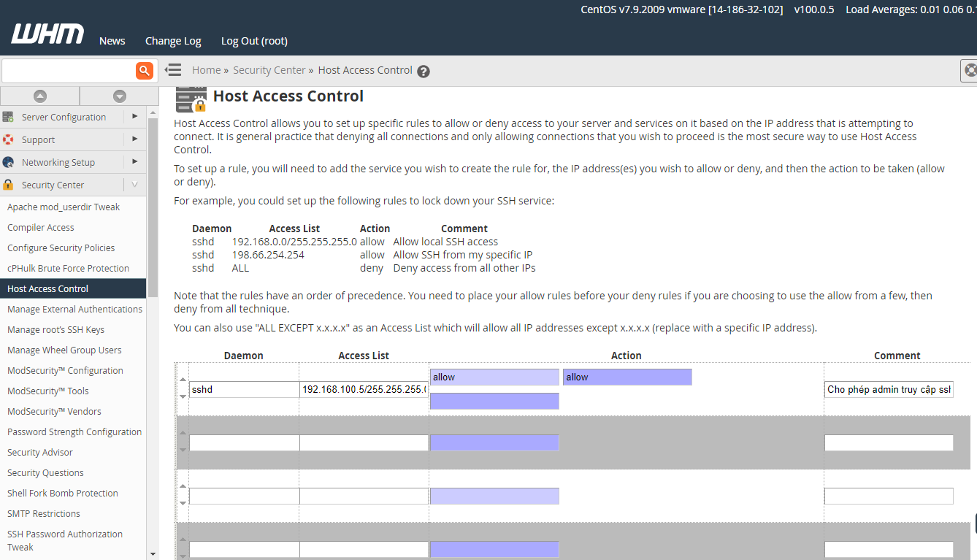Click the Security Center lock icon
Screen dimensions: 977x560
[9, 185]
